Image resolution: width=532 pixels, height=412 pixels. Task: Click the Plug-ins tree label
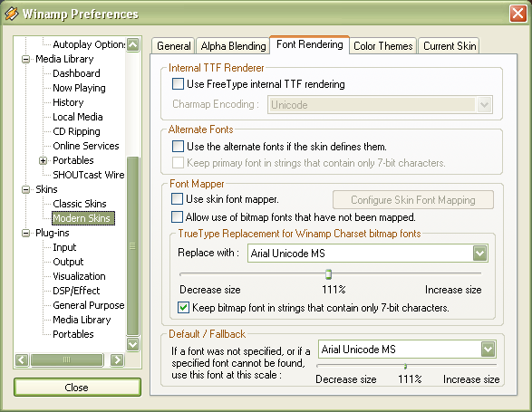pyautogui.click(x=53, y=233)
